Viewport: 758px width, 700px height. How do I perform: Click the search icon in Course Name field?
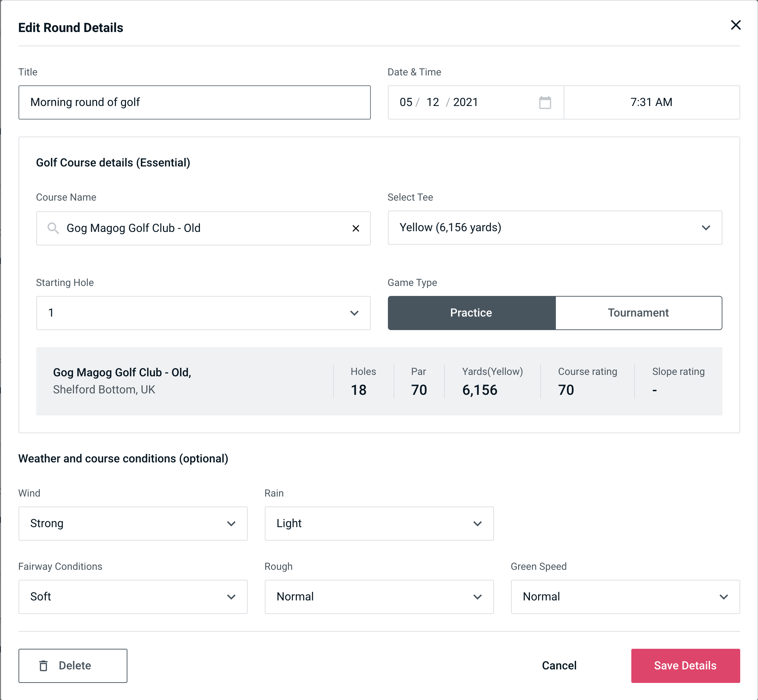(53, 228)
